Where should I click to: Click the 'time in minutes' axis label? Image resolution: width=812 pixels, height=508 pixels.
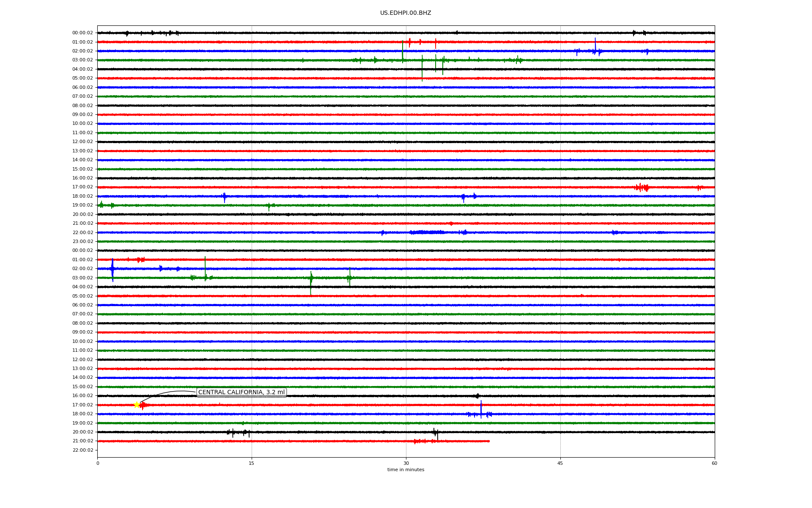[x=406, y=470]
